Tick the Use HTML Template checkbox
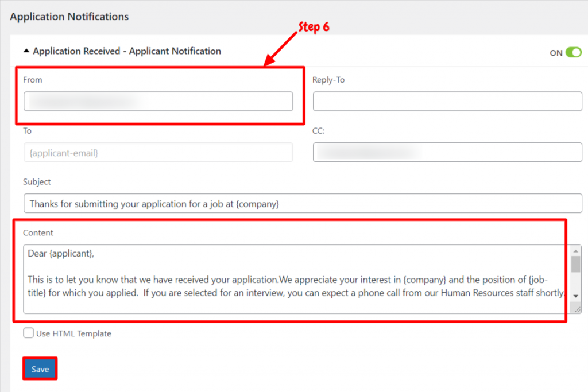This screenshot has width=588, height=392. point(29,333)
